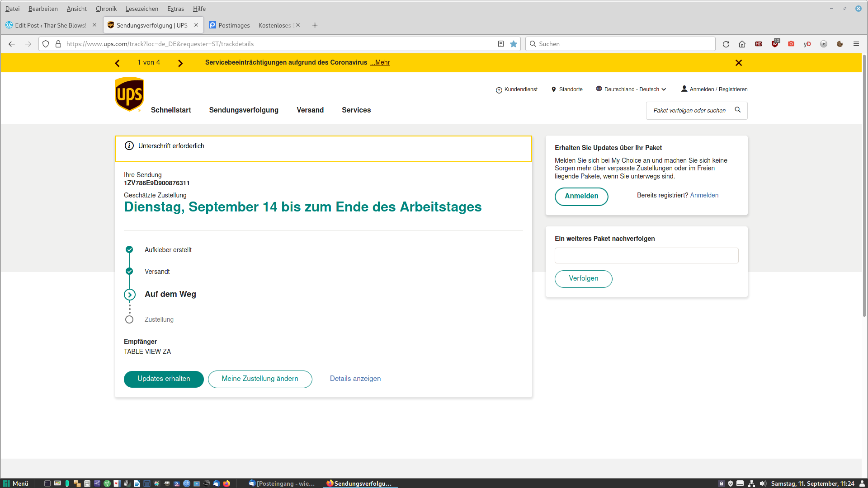Click the taskbar date and time
Image resolution: width=868 pixels, height=488 pixels.
click(x=813, y=483)
